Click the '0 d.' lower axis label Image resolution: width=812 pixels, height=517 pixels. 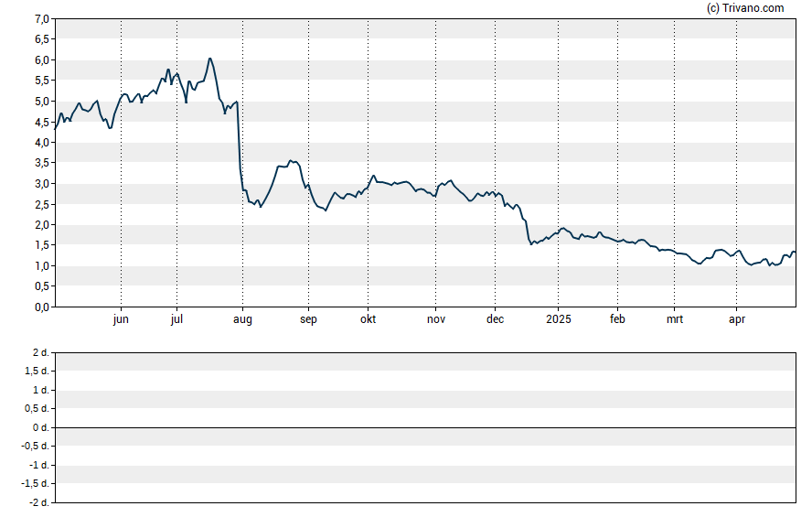point(40,427)
